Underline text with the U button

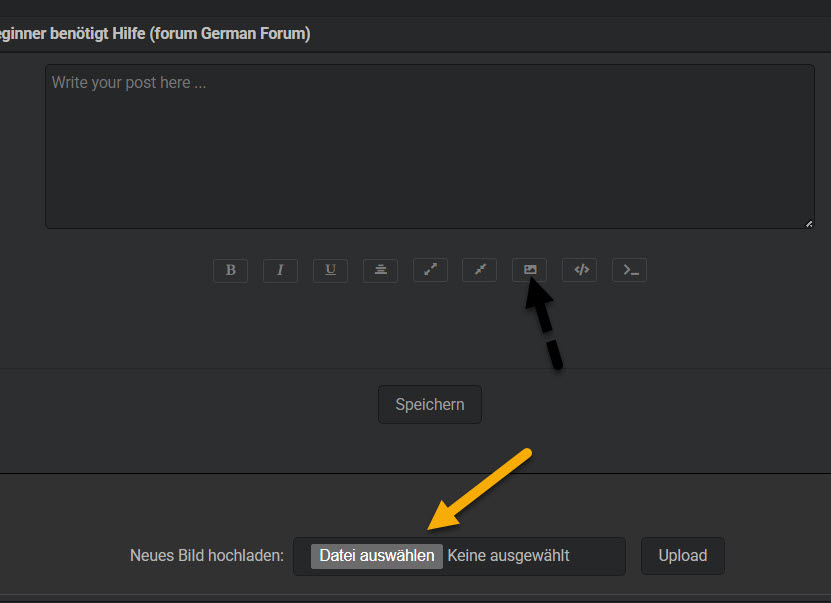pyautogui.click(x=330, y=270)
